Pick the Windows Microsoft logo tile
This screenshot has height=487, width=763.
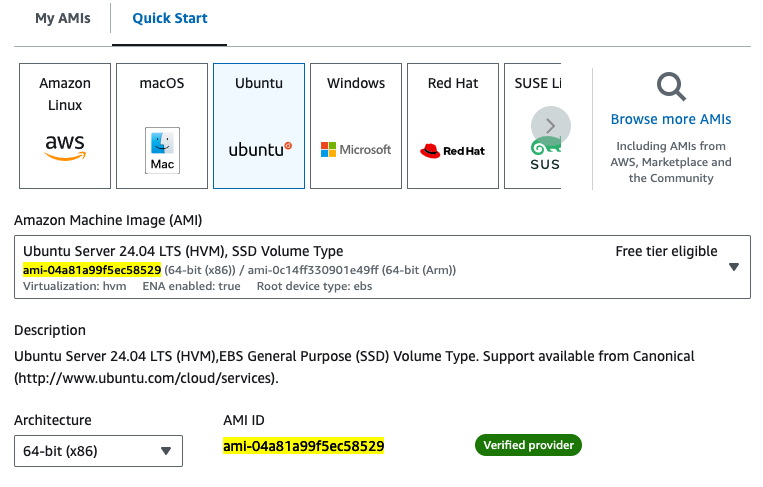click(x=356, y=126)
